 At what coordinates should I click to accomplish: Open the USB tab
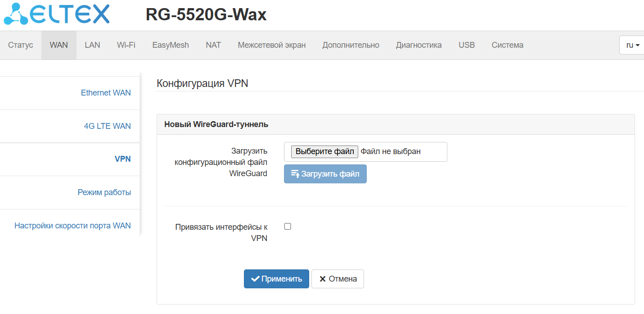(467, 45)
